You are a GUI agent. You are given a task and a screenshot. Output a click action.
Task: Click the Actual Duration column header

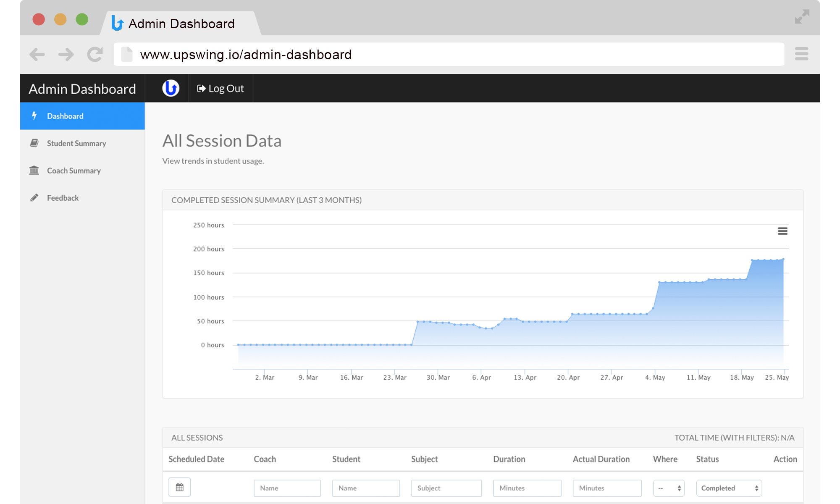click(601, 459)
